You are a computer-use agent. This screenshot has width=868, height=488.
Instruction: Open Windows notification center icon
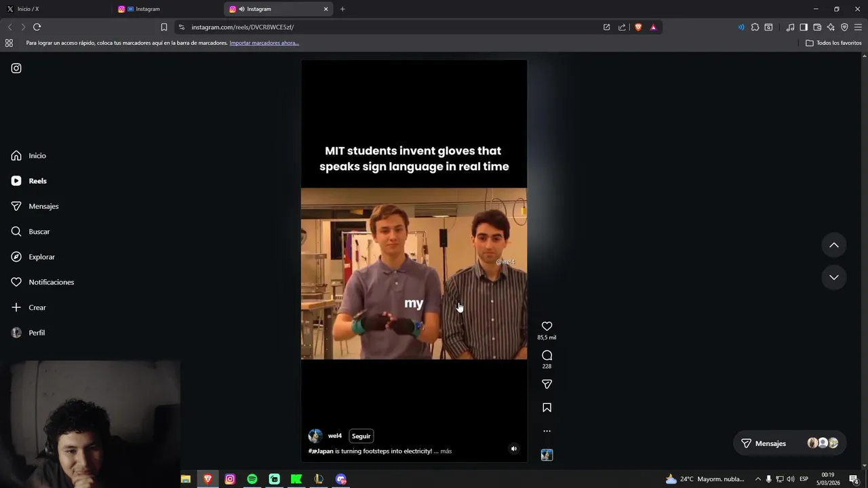(854, 479)
